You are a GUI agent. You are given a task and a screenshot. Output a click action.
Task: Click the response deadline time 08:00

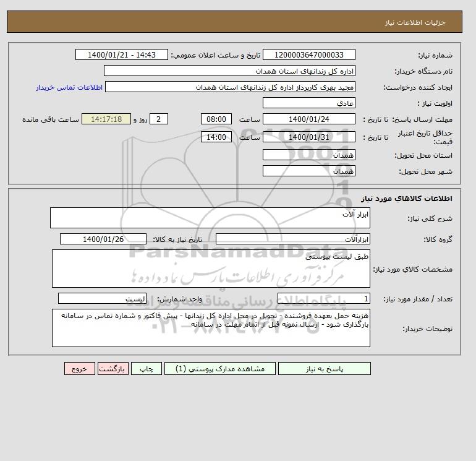click(216, 119)
